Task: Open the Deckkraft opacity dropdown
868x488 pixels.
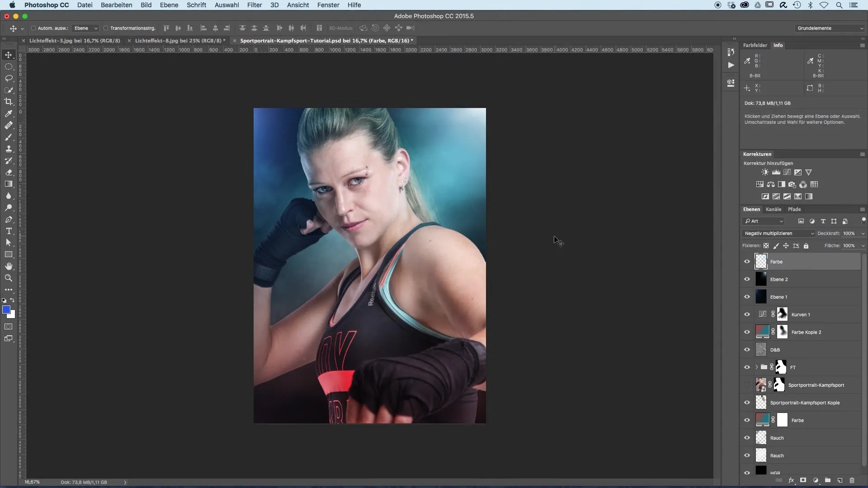Action: (x=863, y=234)
